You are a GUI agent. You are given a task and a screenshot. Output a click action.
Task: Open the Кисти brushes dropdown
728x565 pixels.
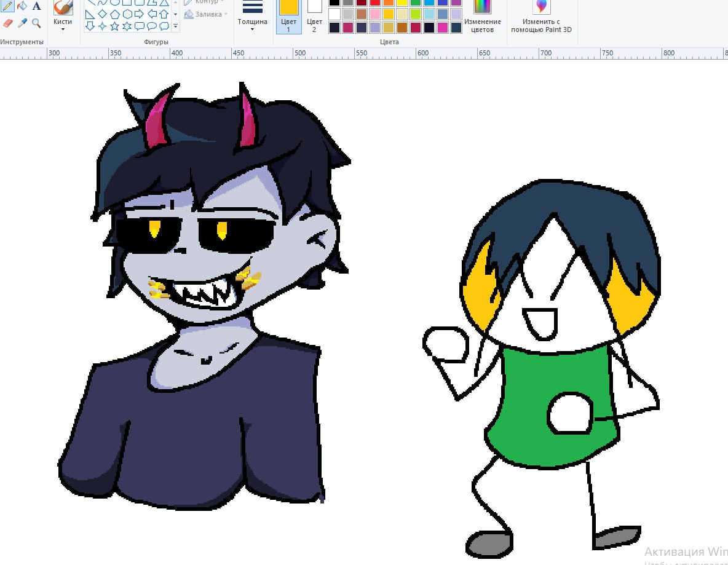pyautogui.click(x=63, y=25)
